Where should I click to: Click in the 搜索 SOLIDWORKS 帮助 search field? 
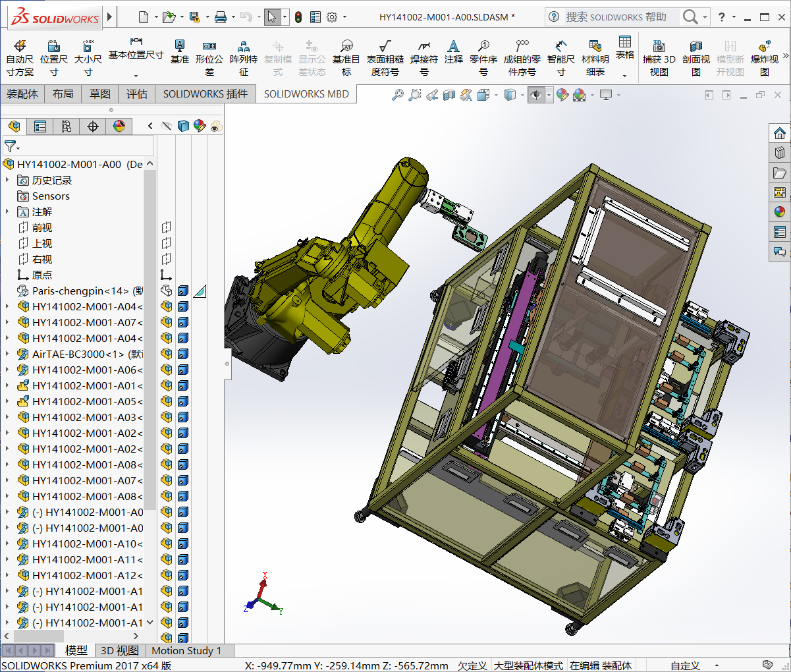tap(616, 17)
